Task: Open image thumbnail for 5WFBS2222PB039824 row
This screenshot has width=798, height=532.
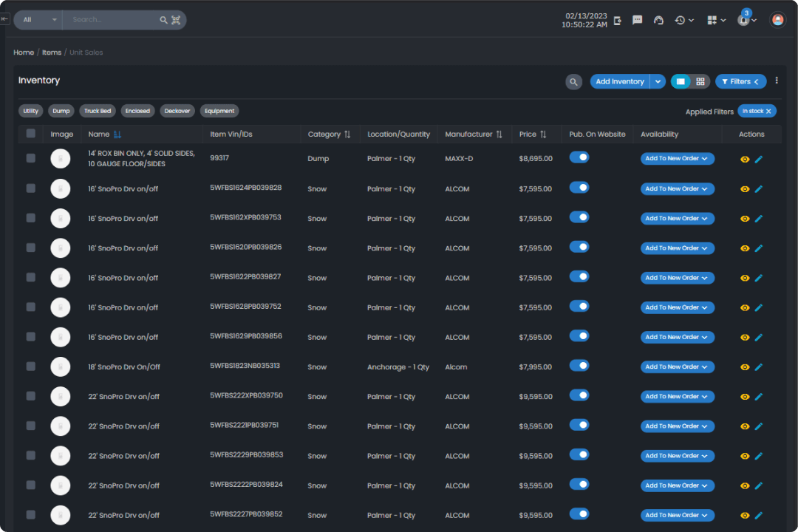Action: (x=61, y=485)
